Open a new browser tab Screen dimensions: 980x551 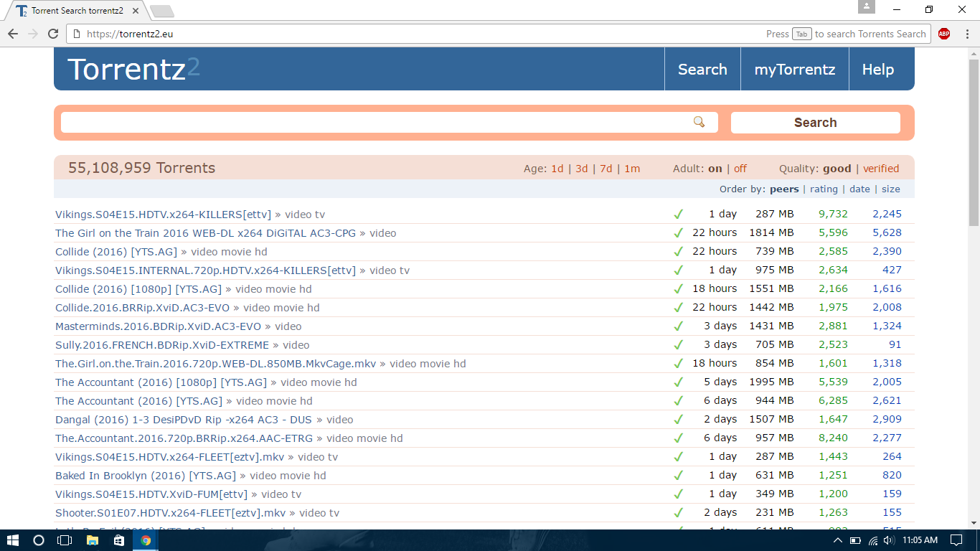(162, 11)
